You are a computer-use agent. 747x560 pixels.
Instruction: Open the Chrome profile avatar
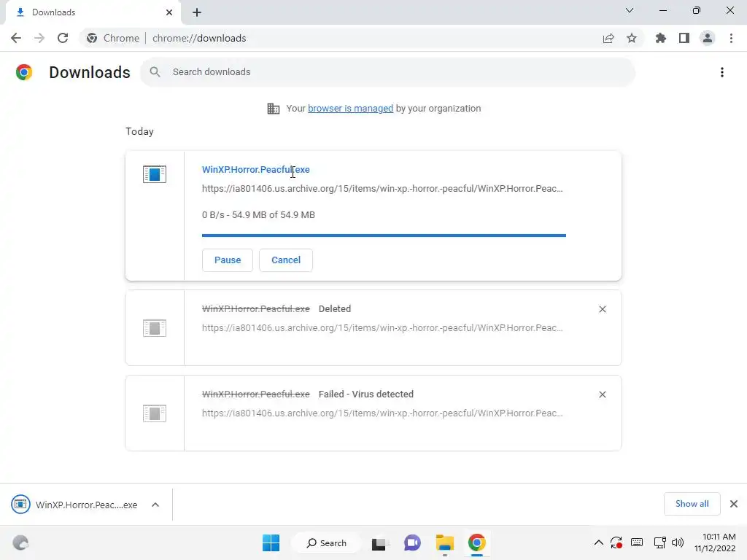708,38
